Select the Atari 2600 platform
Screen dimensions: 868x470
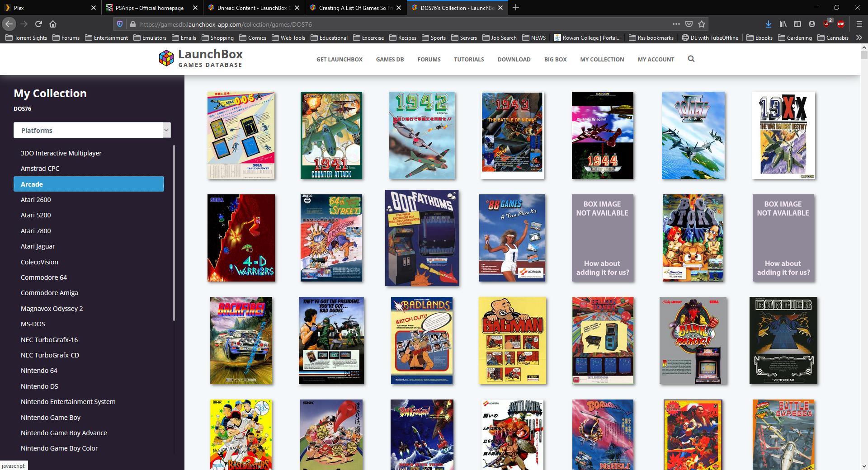pos(89,200)
